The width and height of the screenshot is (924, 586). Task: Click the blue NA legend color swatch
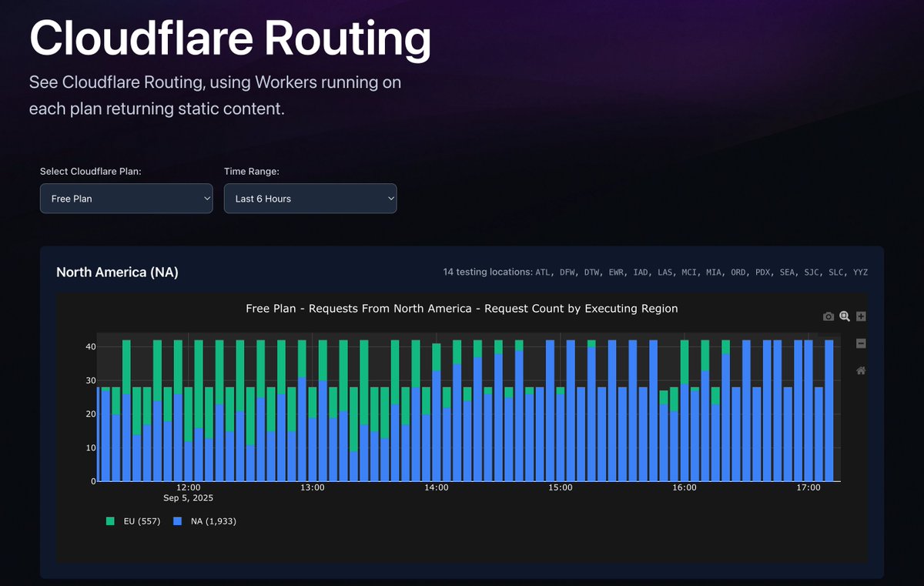(x=177, y=521)
